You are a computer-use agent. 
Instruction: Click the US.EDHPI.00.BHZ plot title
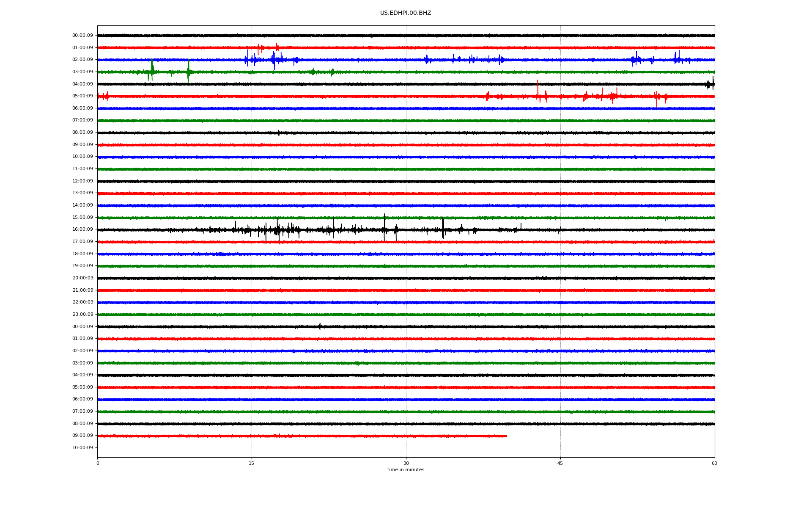tap(405, 13)
